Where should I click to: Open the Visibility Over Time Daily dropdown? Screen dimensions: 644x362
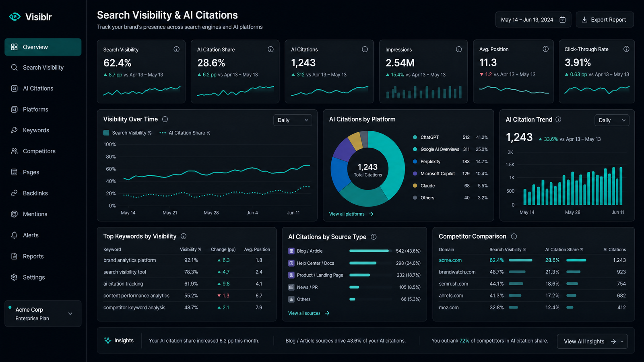pos(293,120)
